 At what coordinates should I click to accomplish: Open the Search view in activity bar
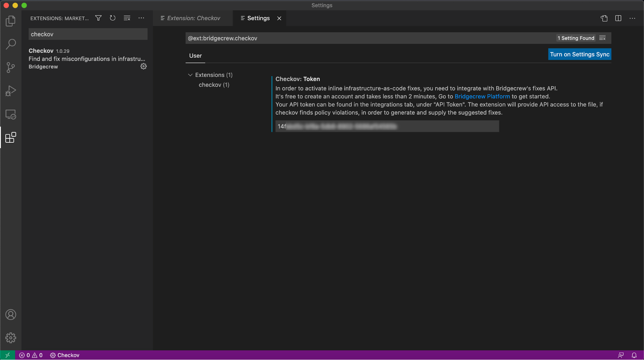pos(11,44)
